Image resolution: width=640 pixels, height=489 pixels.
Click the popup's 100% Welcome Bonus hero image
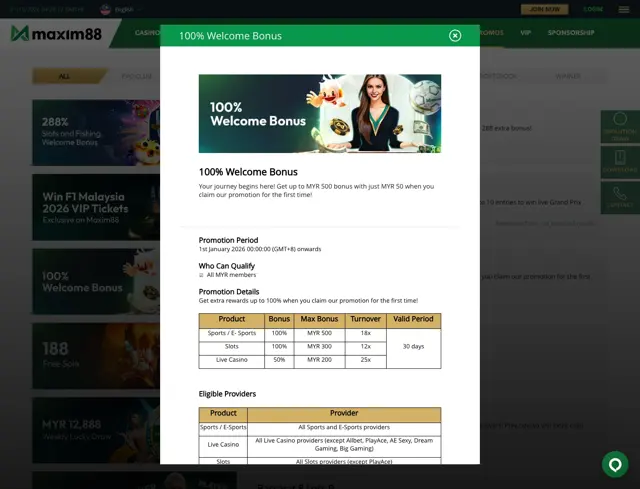tap(320, 113)
